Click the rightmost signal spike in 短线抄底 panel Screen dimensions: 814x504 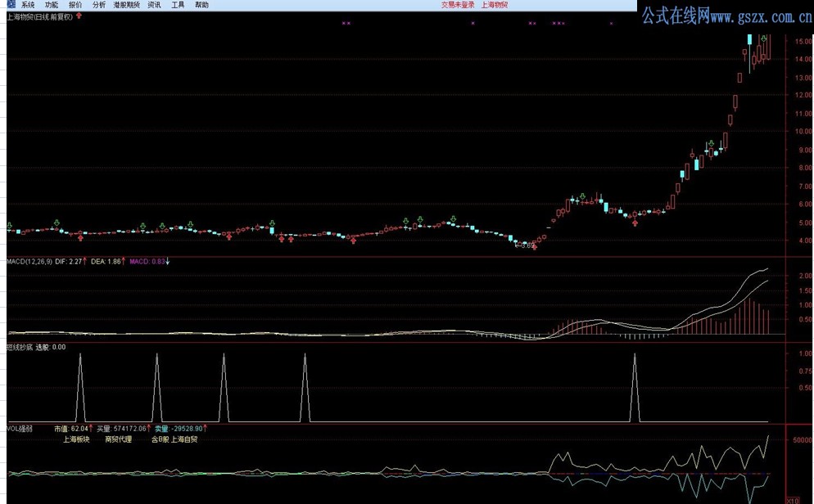[x=635, y=387]
